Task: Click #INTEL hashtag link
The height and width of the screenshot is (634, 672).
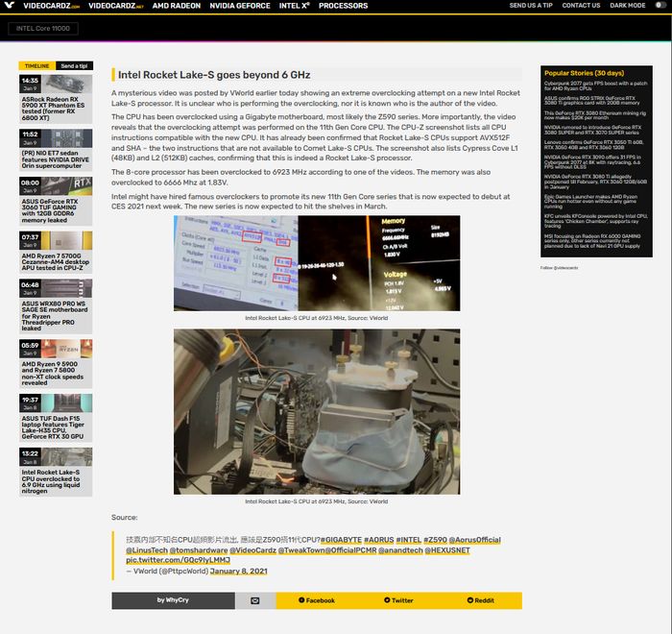Action: pos(408,540)
